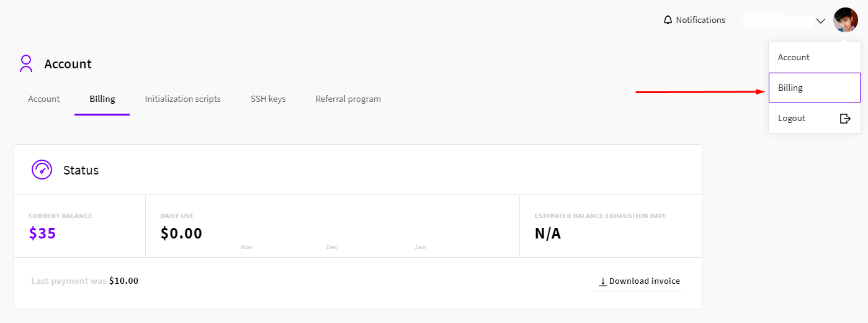Click the purple Account person icon
This screenshot has height=323, width=868.
[x=26, y=63]
